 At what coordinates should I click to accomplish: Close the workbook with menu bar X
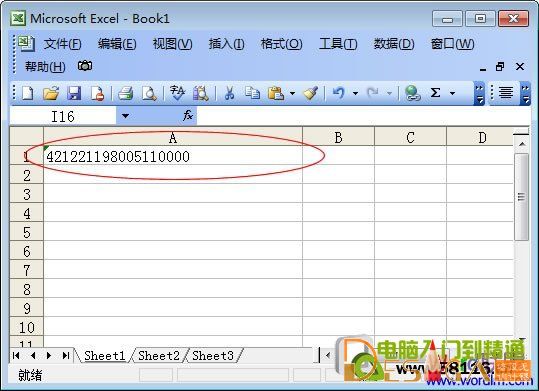point(520,66)
